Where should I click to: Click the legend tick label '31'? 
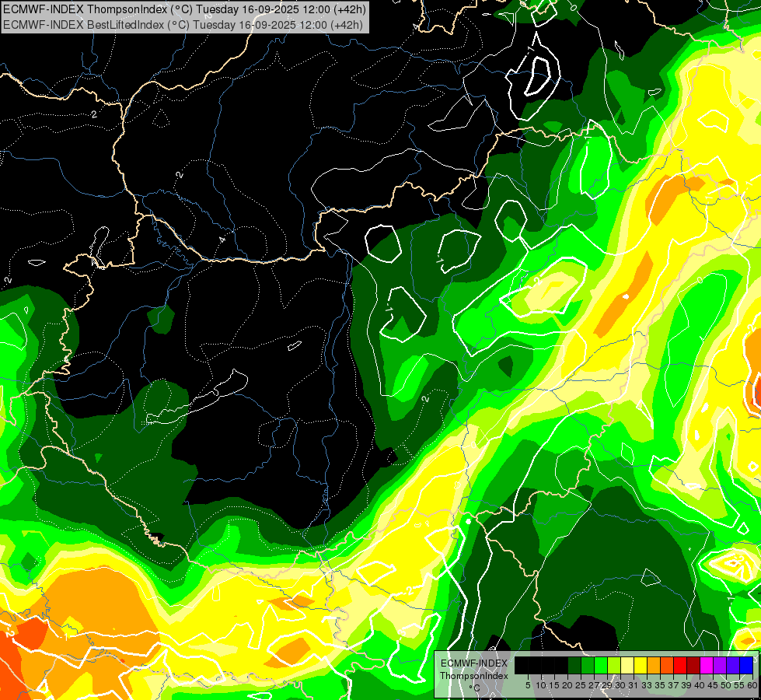coord(634,685)
